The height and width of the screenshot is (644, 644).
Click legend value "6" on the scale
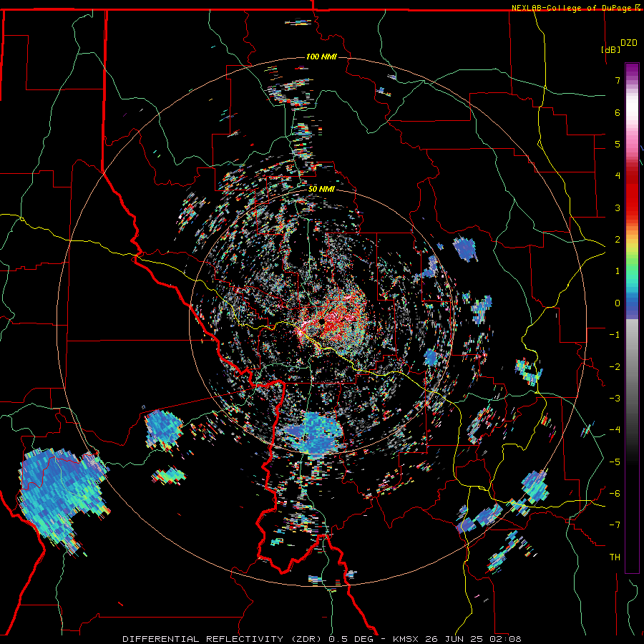pos(618,112)
